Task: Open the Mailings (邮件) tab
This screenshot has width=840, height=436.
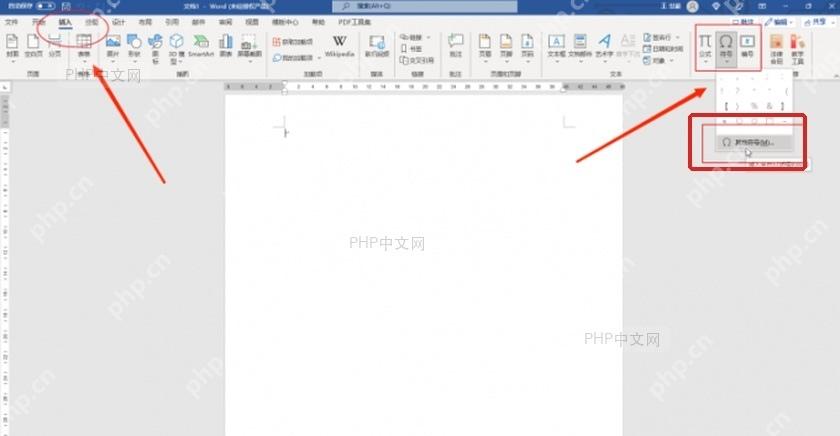Action: 199,22
